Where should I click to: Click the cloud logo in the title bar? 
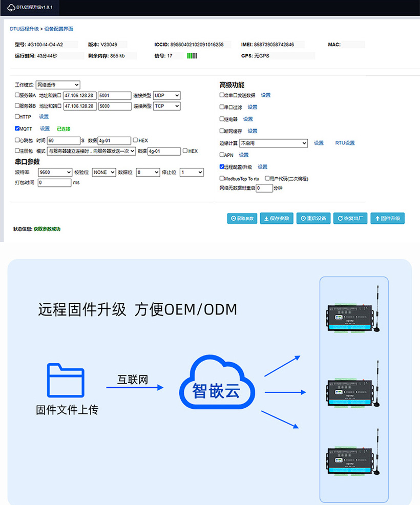(11, 7)
